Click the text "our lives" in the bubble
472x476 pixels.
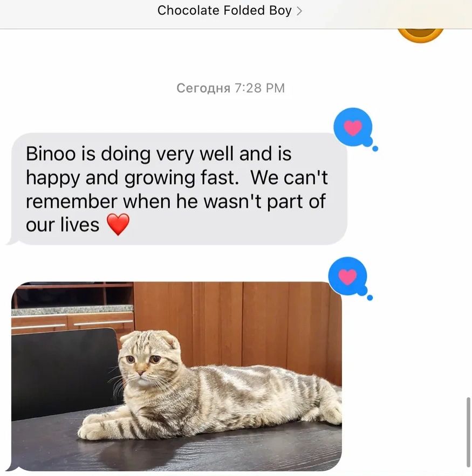pyautogui.click(x=63, y=225)
